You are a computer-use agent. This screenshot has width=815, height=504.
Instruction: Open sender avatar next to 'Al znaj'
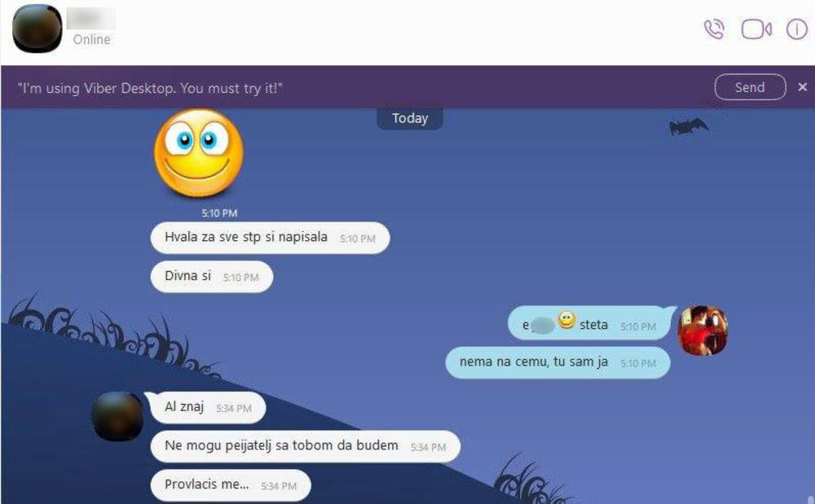117,416
